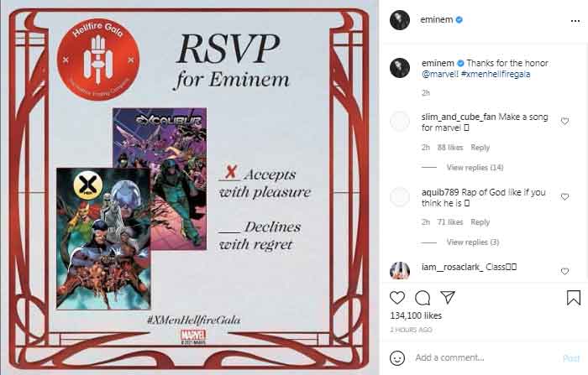This screenshot has height=375, width=588.
Task: Reply to slim_and_cube_fan's comment
Action: pos(480,148)
